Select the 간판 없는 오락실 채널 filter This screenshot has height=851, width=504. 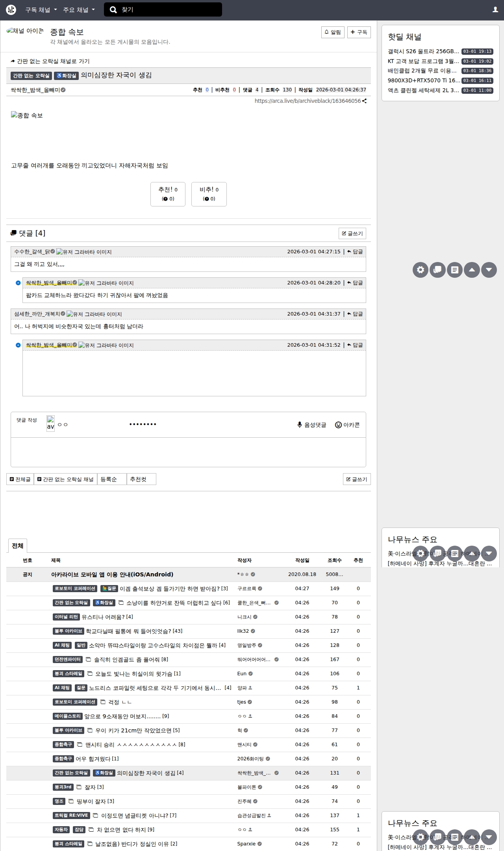(65, 479)
